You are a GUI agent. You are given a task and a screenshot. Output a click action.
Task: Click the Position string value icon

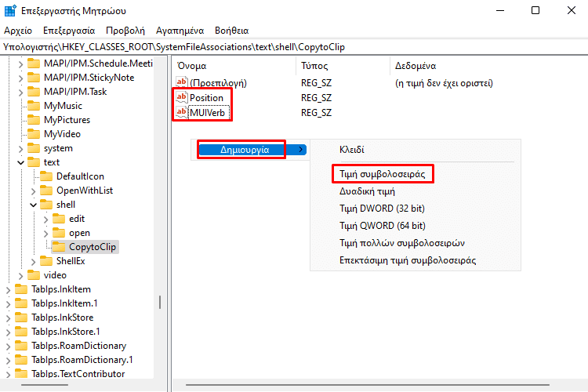coord(182,97)
